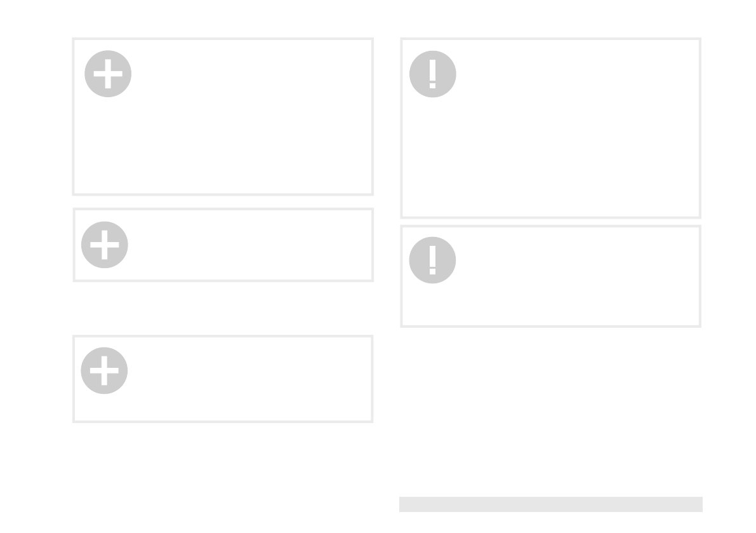The image size is (756, 533).
Task: Click the exclamation mark in the second warning circle
Action: pyautogui.click(x=432, y=258)
